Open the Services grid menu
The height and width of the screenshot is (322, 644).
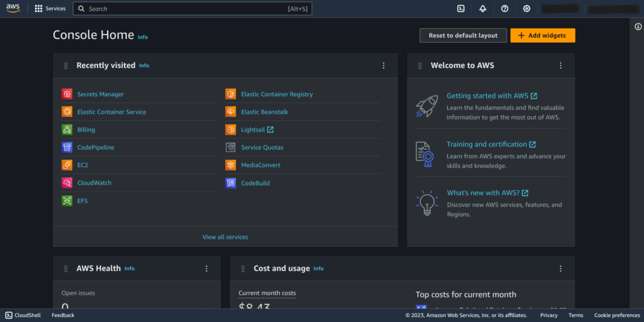pyautogui.click(x=50, y=8)
